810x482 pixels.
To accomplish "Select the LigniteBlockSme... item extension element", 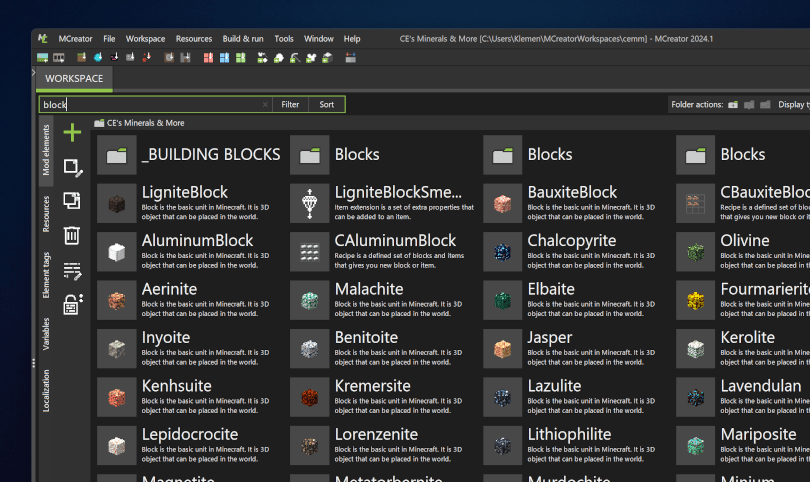I will (x=383, y=204).
